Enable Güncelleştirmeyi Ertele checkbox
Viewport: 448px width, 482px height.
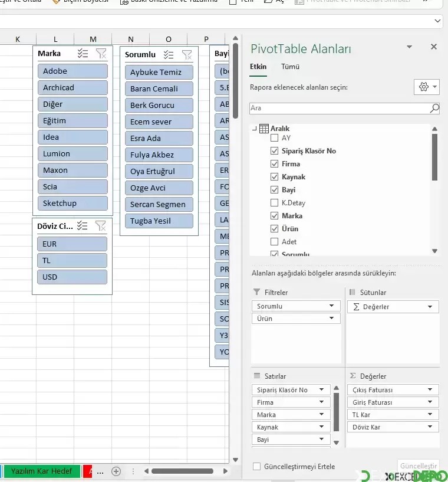[x=256, y=466]
